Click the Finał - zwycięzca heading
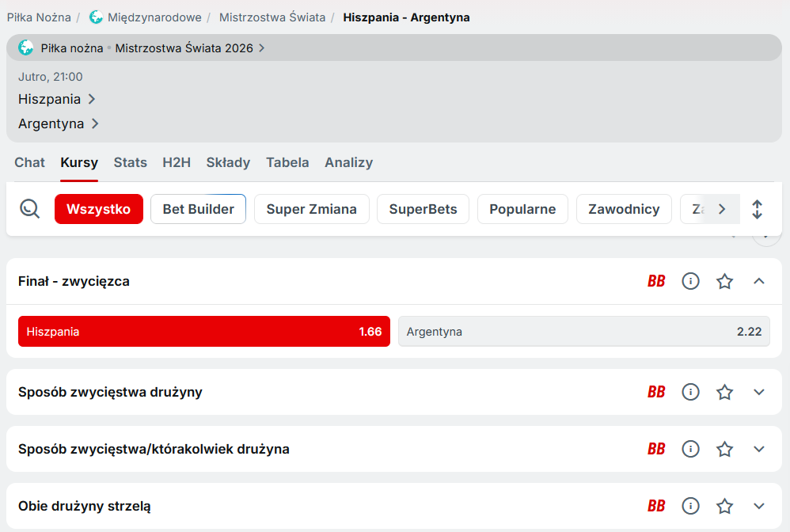This screenshot has height=532, width=790. pyautogui.click(x=74, y=281)
